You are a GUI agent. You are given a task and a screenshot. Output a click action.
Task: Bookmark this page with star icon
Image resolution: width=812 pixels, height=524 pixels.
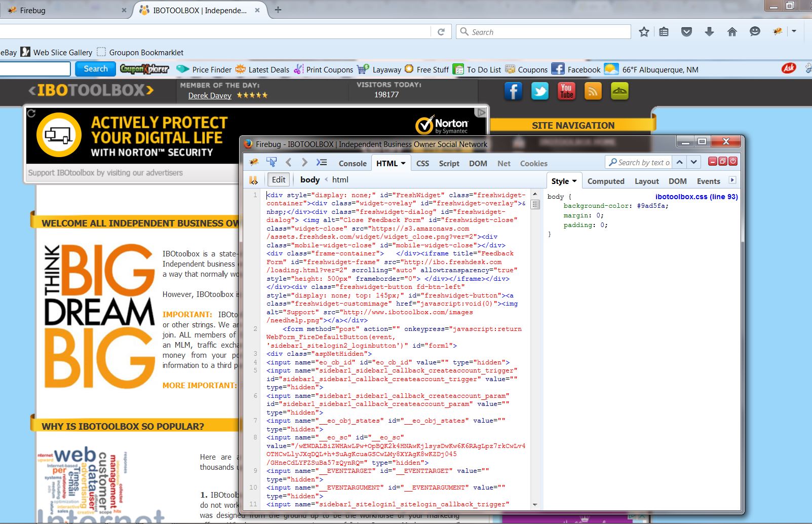click(x=644, y=32)
